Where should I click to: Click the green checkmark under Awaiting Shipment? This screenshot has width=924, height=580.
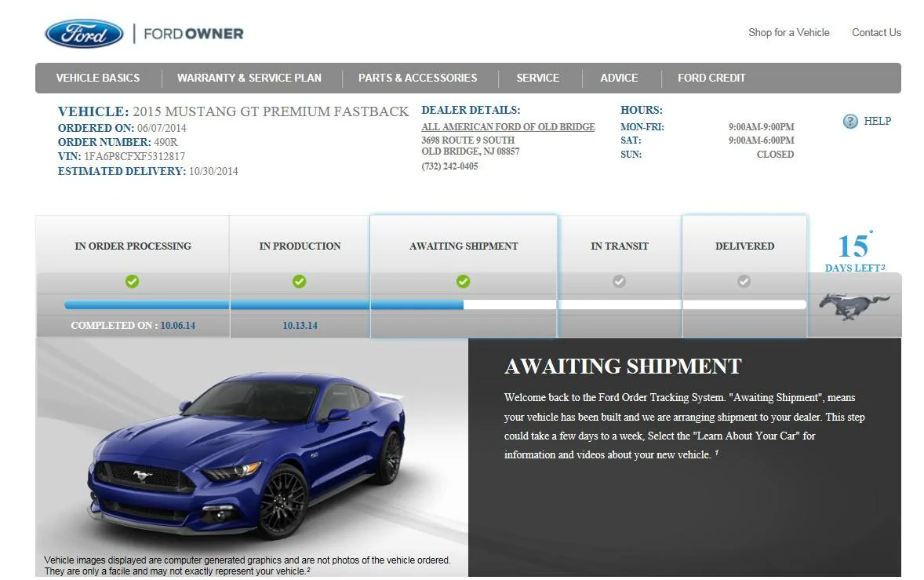(x=464, y=282)
